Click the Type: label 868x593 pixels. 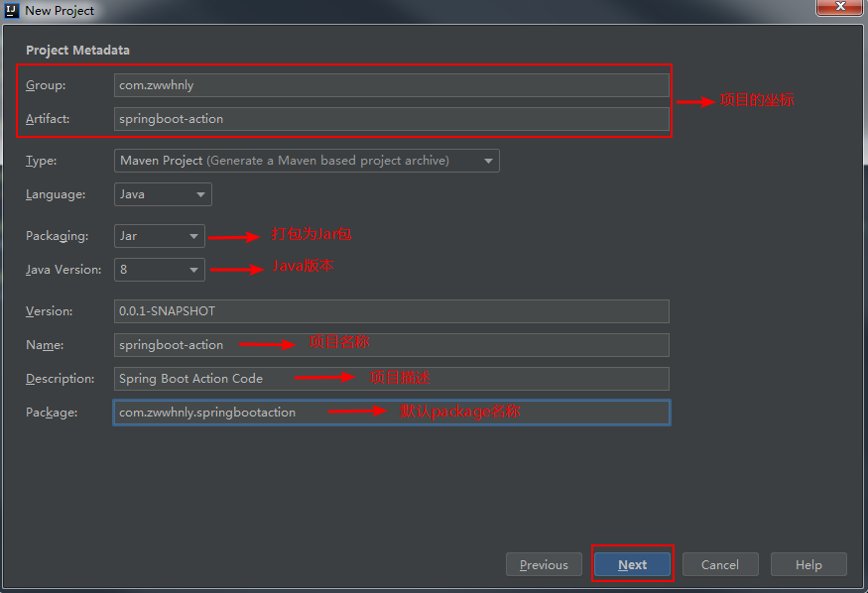(x=41, y=161)
